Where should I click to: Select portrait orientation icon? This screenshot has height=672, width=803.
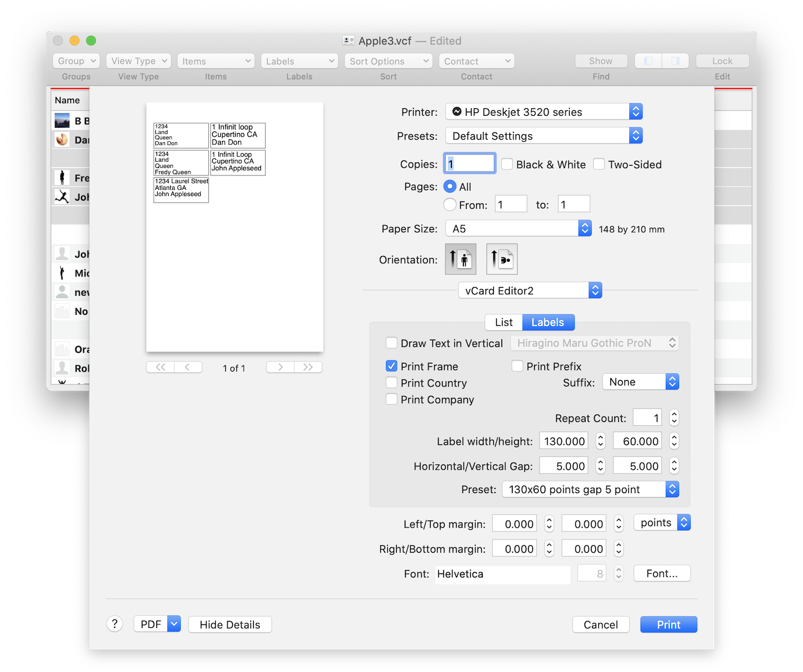(461, 259)
